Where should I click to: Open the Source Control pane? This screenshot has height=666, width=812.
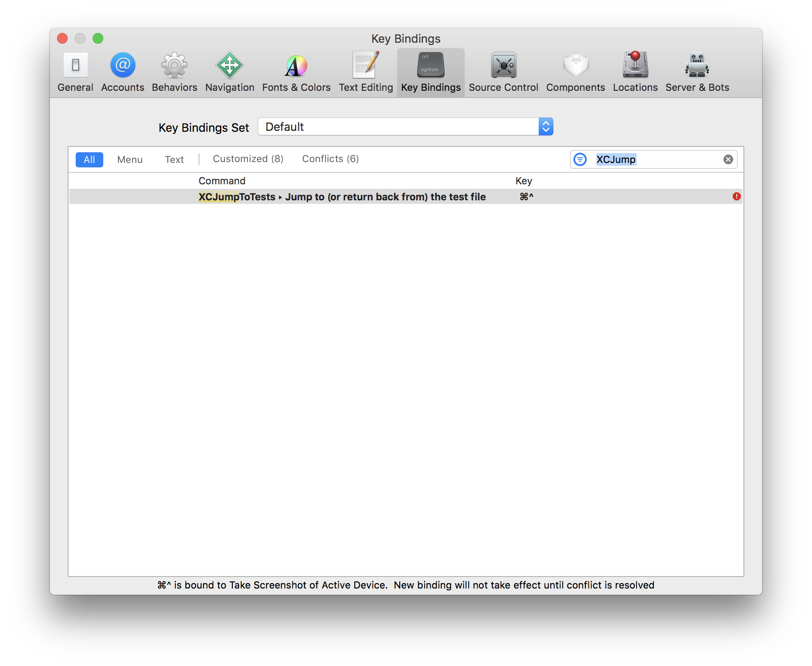pyautogui.click(x=503, y=73)
